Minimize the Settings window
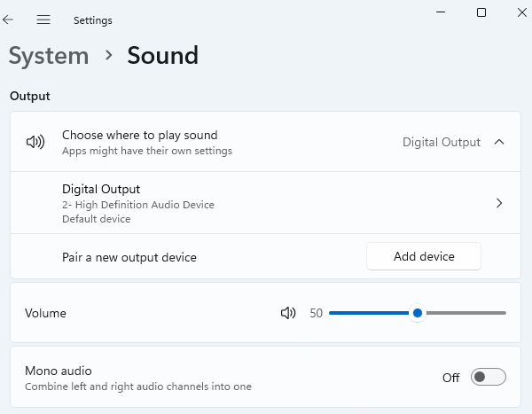This screenshot has width=532, height=414. tap(441, 12)
